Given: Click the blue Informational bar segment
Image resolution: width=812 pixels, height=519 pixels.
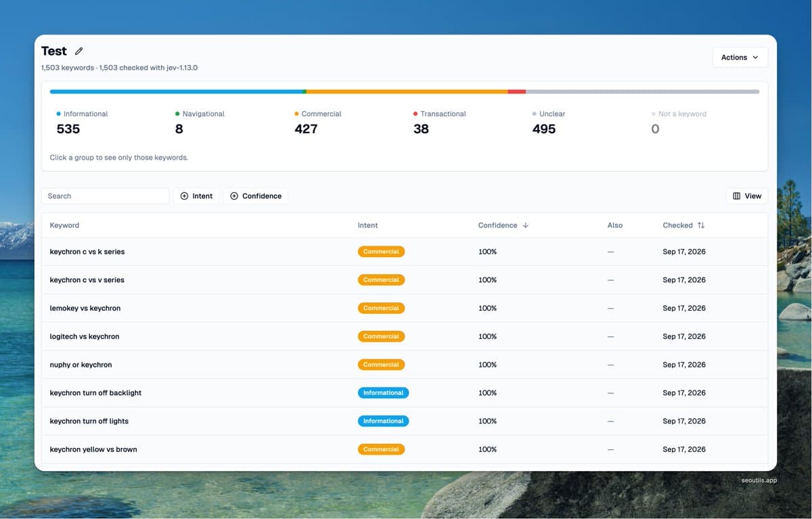Looking at the screenshot, I should pyautogui.click(x=177, y=91).
